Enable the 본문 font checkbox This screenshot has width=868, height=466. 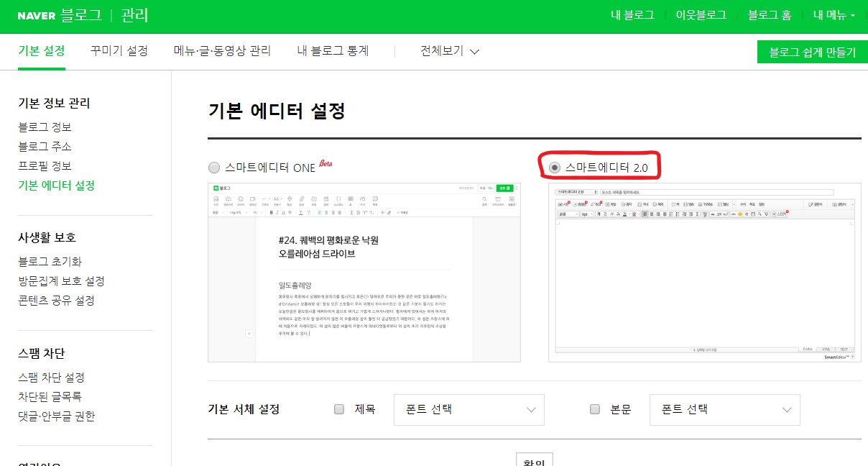point(595,409)
